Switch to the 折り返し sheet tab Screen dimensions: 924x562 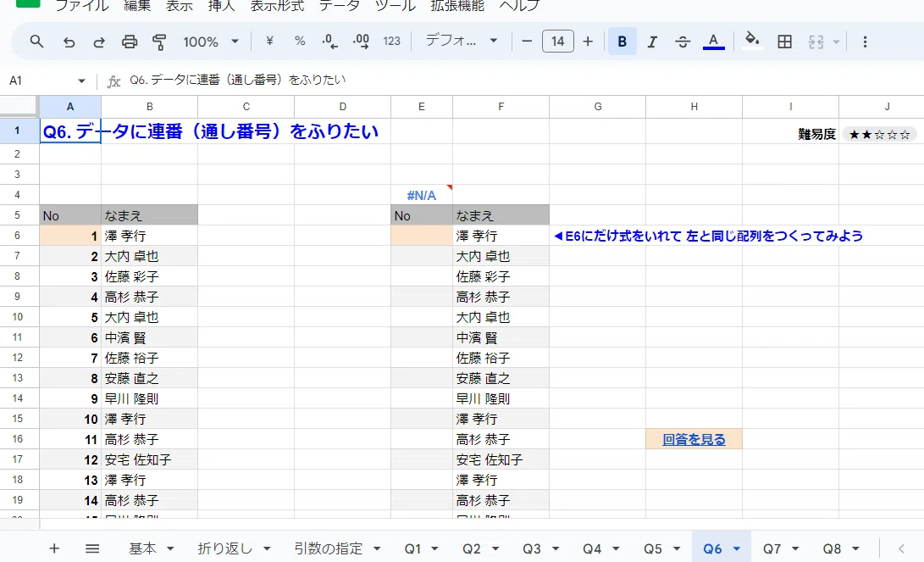(x=224, y=548)
